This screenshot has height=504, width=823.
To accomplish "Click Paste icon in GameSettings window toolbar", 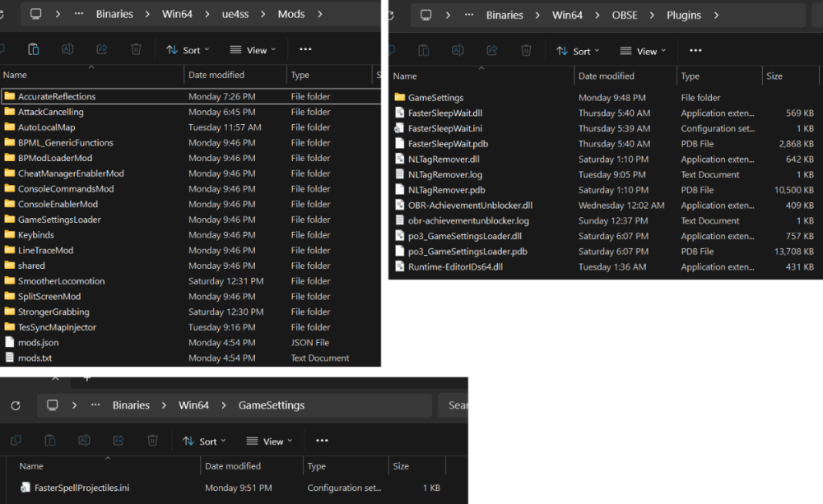I will (x=50, y=441).
